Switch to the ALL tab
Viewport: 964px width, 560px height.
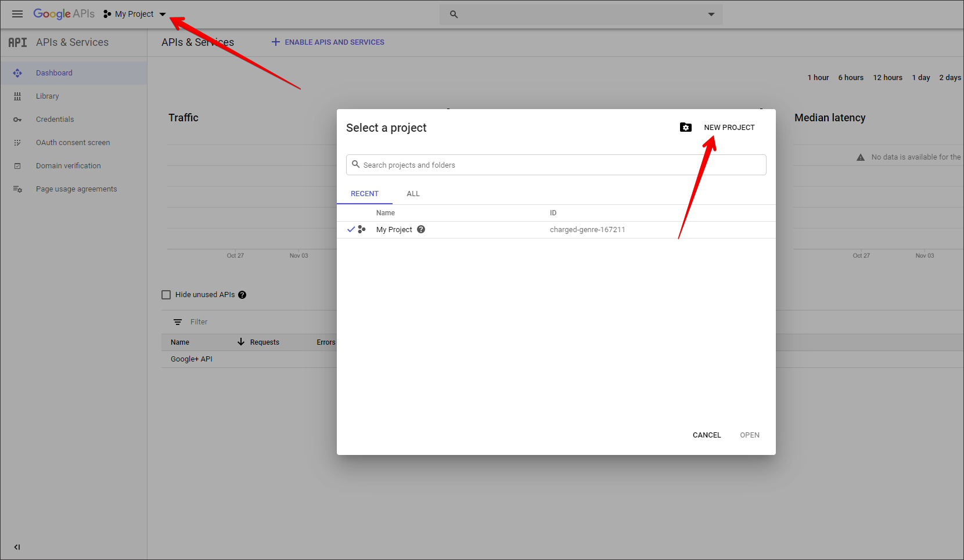(x=413, y=194)
